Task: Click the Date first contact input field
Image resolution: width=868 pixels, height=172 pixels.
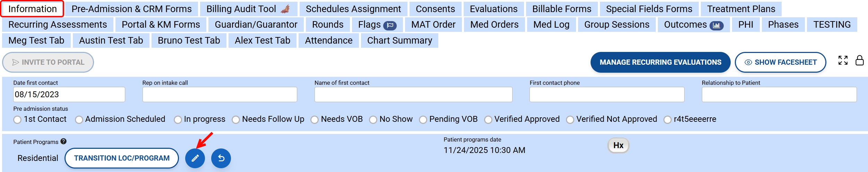Action: 69,94
